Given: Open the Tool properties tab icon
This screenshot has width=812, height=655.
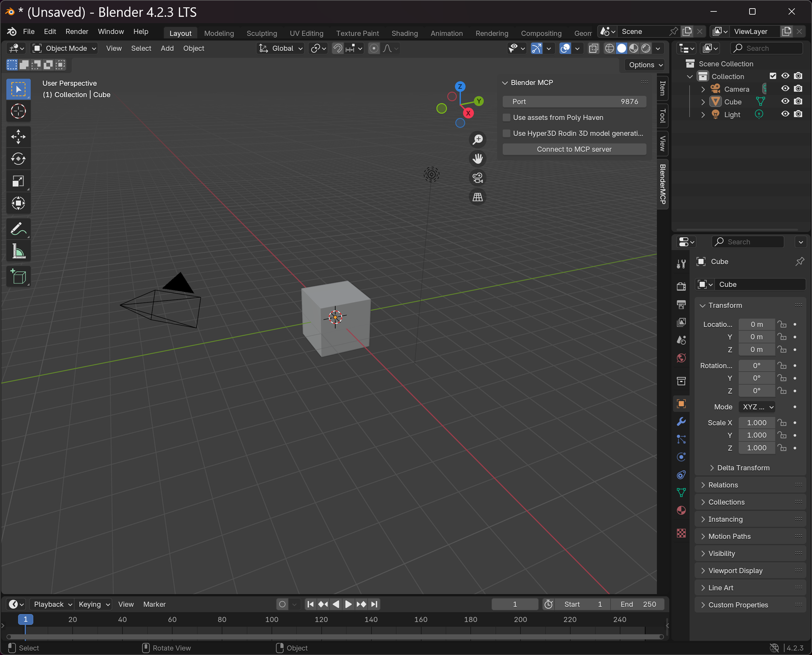Looking at the screenshot, I should [681, 264].
